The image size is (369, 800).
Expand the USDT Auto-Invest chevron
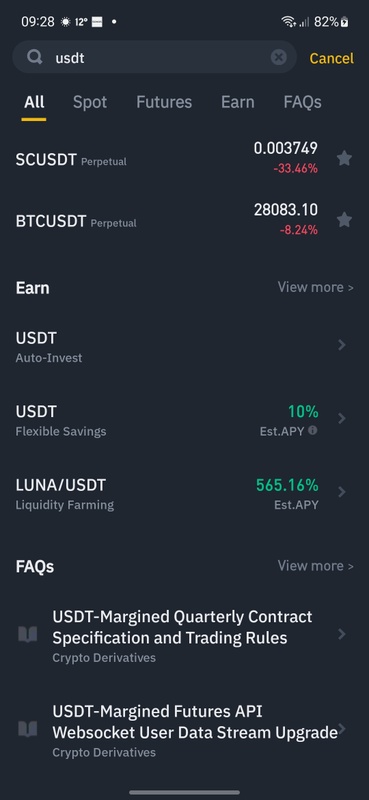click(x=342, y=345)
